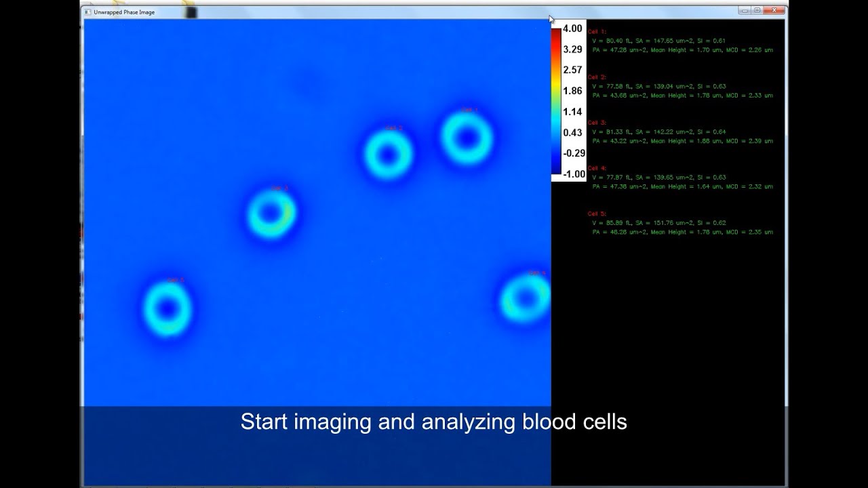Image resolution: width=868 pixels, height=488 pixels.
Task: Click the red 'Cell 5:' results heading
Action: click(597, 213)
